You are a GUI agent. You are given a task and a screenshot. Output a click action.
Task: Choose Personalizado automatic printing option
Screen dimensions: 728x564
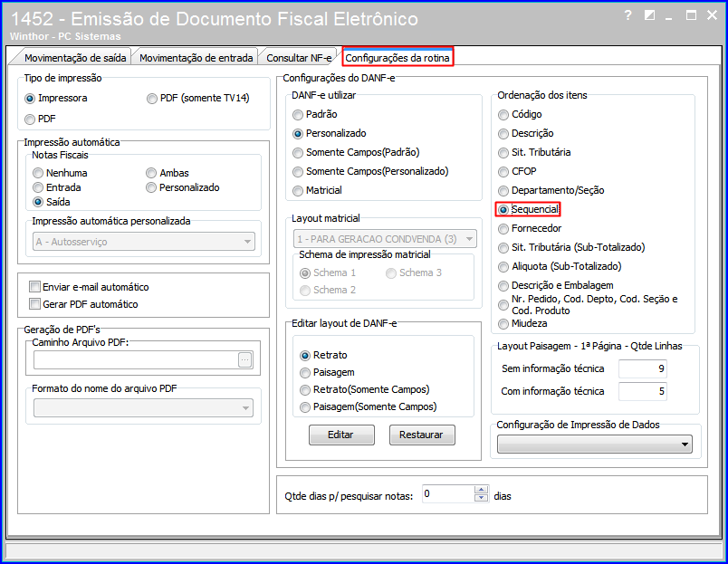click(183, 187)
